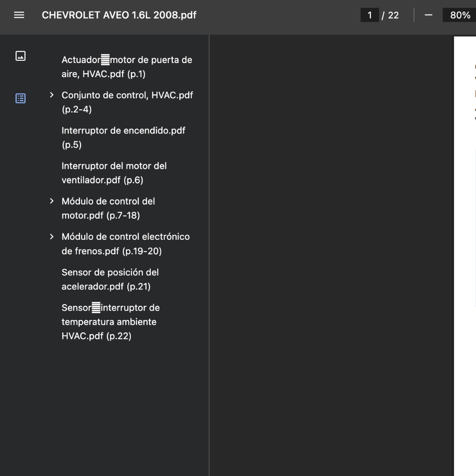Go to Módulo de control electrónico de frenos.pdf
This screenshot has height=476, width=476.
point(126,244)
